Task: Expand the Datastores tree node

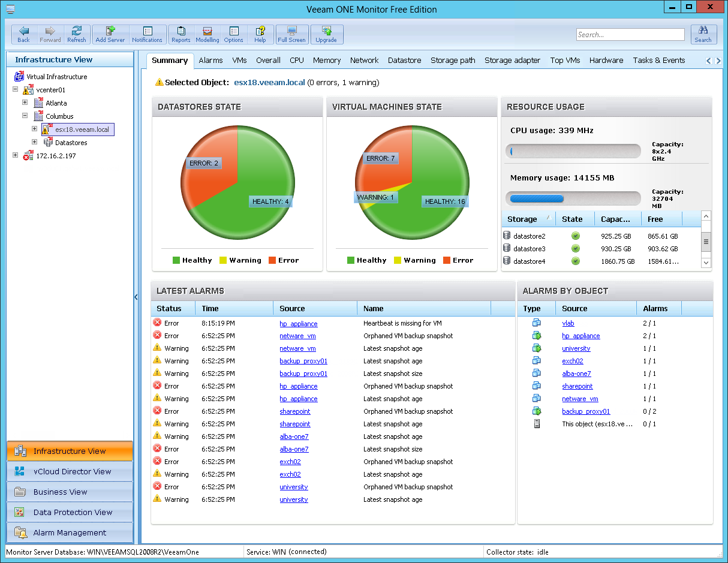Action: click(35, 142)
